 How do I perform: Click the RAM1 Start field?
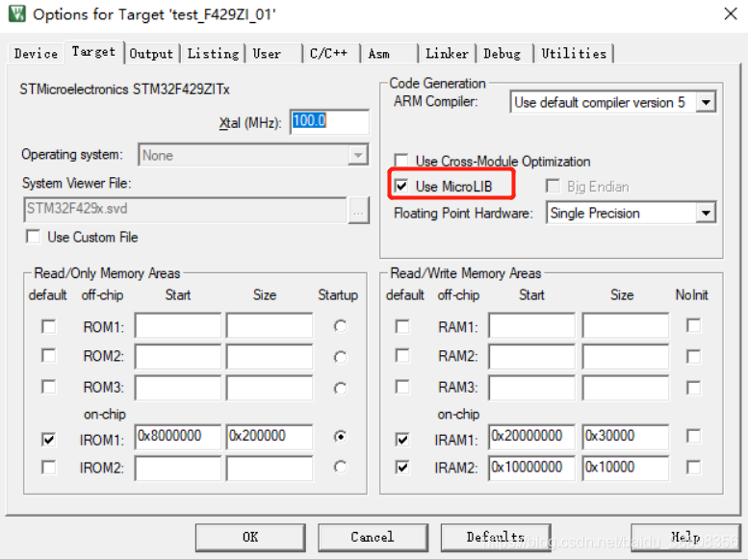(532, 326)
